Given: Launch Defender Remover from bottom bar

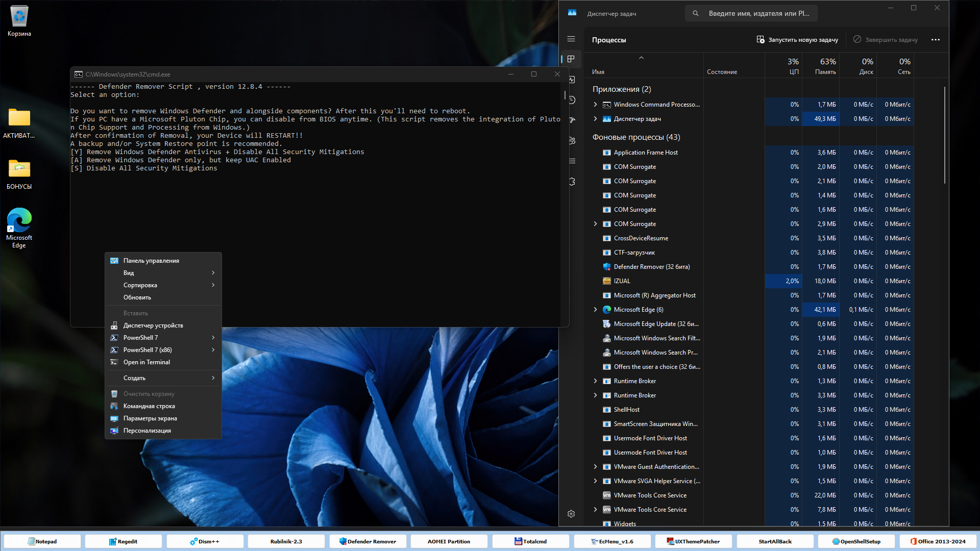Looking at the screenshot, I should 368,541.
